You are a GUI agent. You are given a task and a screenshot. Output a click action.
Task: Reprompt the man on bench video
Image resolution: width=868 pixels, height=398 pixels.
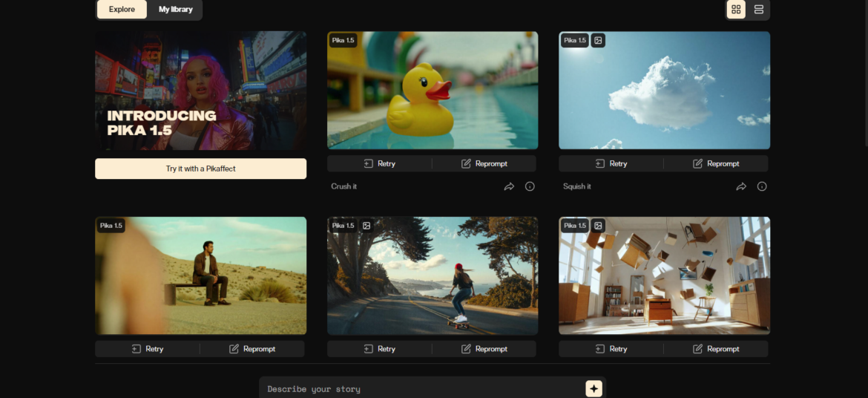[252, 349]
